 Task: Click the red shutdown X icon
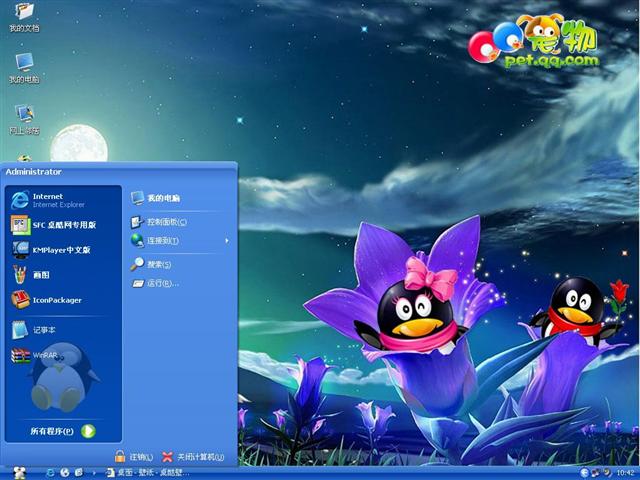click(x=167, y=457)
